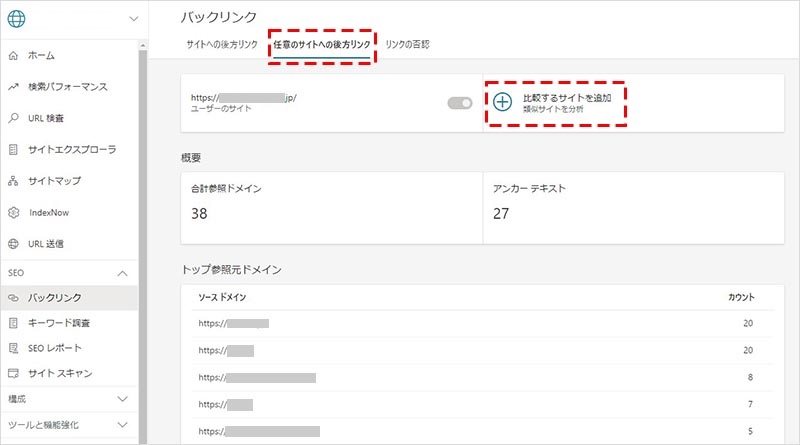Screen dimensions: 800x445
Task: Expand the 構成 section
Action: (123, 398)
